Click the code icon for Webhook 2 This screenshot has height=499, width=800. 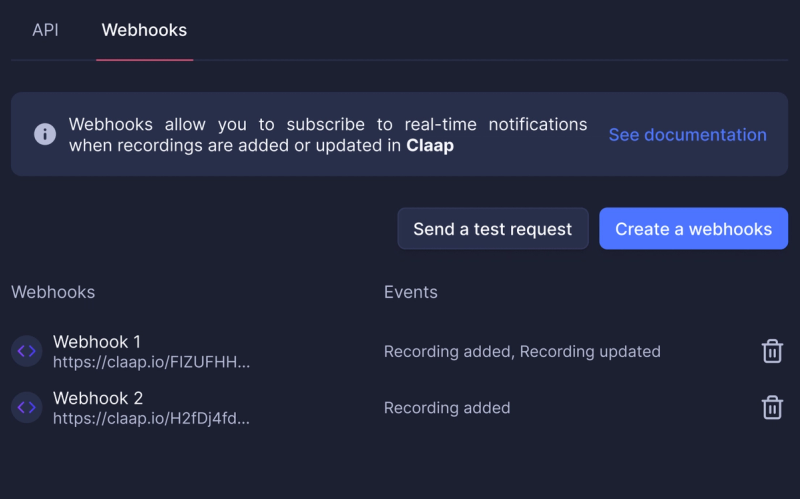point(27,407)
